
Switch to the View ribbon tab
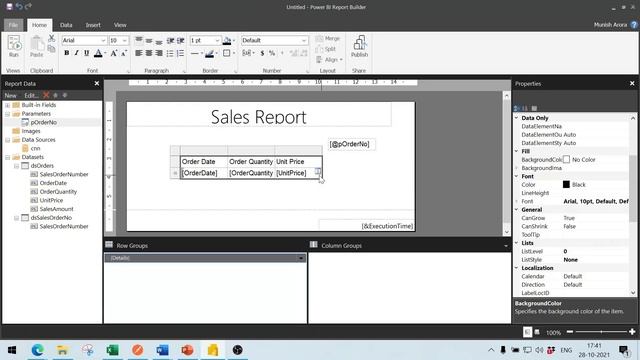coord(120,25)
